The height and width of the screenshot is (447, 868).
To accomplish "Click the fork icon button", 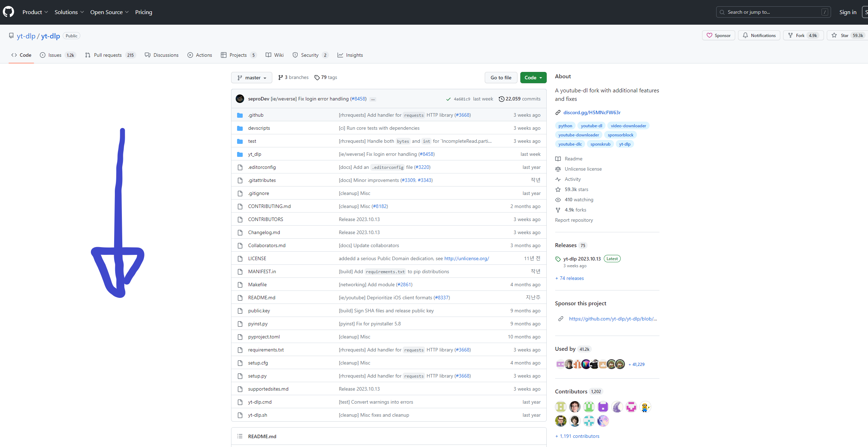I will [x=790, y=36].
